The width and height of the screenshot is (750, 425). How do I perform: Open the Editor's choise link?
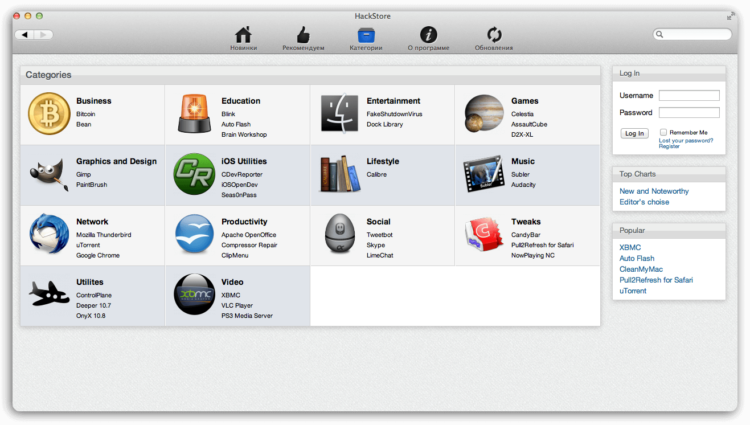click(644, 202)
